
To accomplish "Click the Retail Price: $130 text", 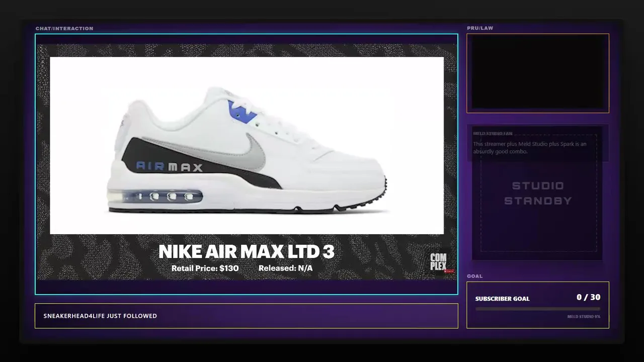I will click(x=205, y=268).
